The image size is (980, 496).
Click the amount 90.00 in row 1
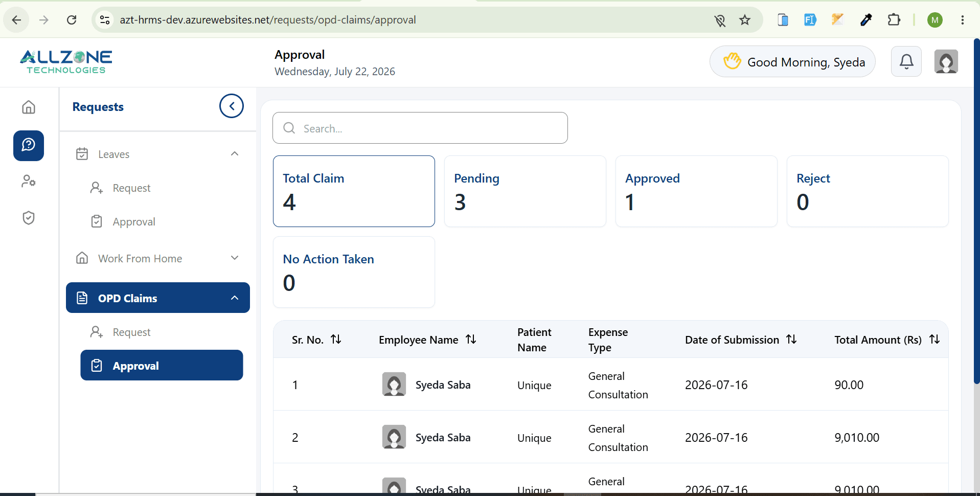[x=849, y=385]
